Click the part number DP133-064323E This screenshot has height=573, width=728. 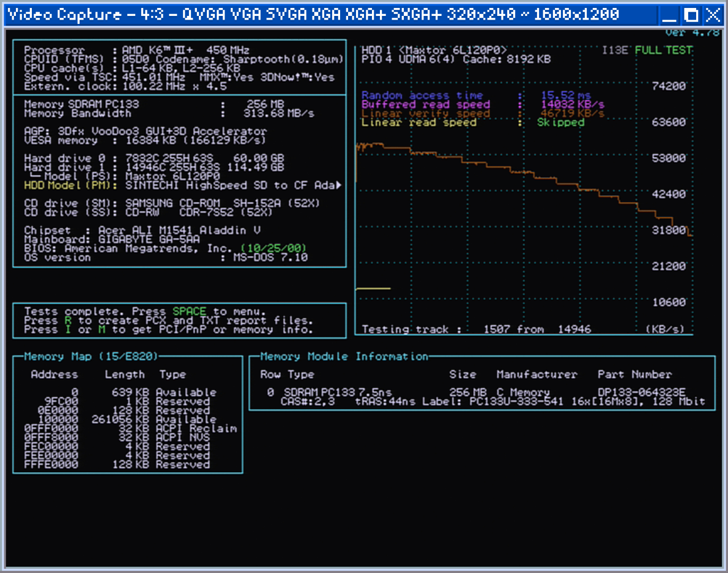coord(642,393)
